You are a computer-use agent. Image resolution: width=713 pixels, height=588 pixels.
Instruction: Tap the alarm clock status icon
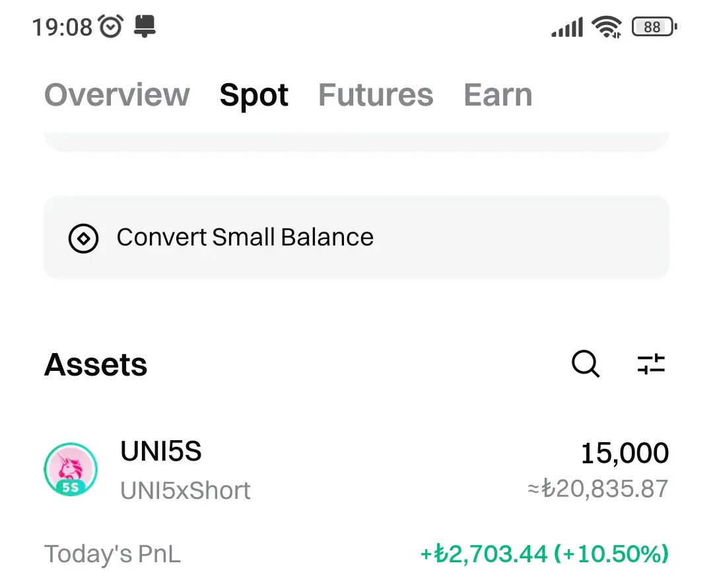pyautogui.click(x=110, y=27)
